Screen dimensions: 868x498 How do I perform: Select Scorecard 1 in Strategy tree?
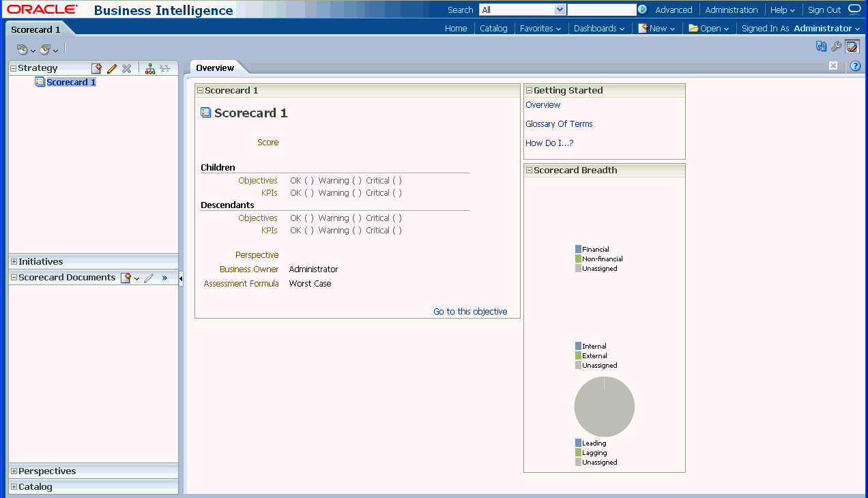[71, 82]
